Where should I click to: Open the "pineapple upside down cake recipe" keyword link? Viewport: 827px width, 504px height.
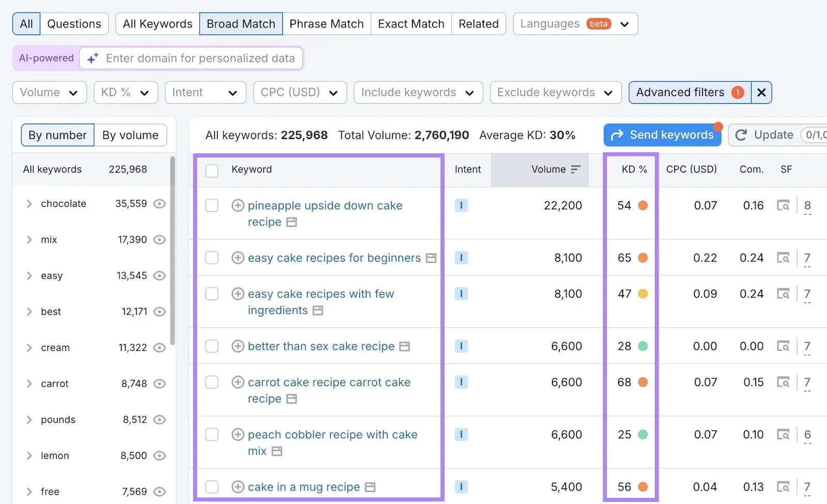[325, 205]
